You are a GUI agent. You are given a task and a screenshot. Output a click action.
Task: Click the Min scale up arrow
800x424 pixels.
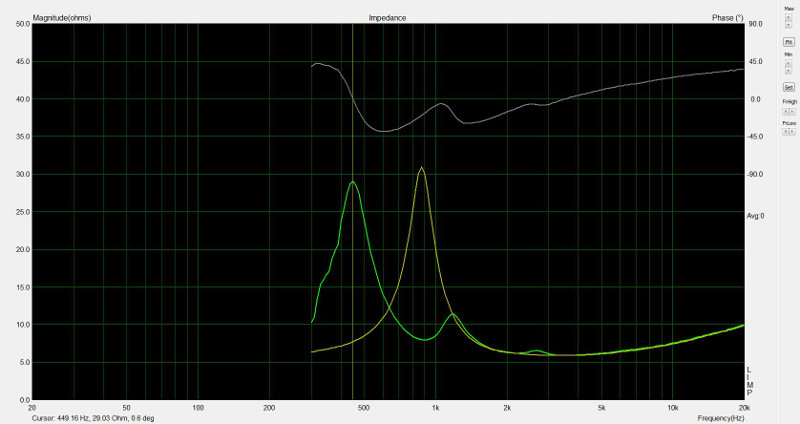[x=788, y=62]
